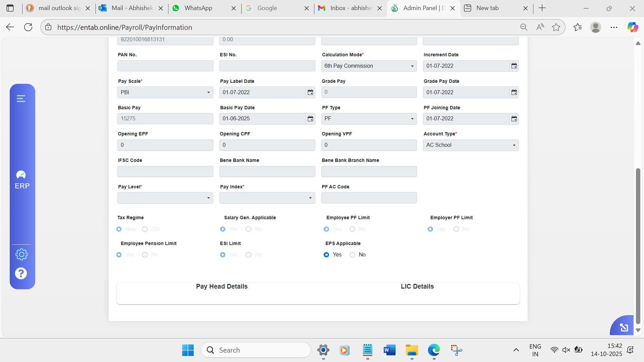This screenshot has width=644, height=362.
Task: Click the help question mark icon
Action: [x=21, y=274]
